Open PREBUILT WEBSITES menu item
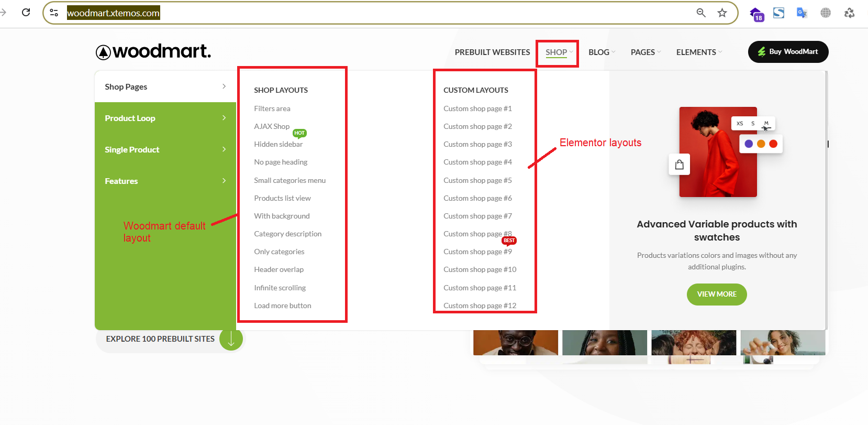 [x=492, y=52]
